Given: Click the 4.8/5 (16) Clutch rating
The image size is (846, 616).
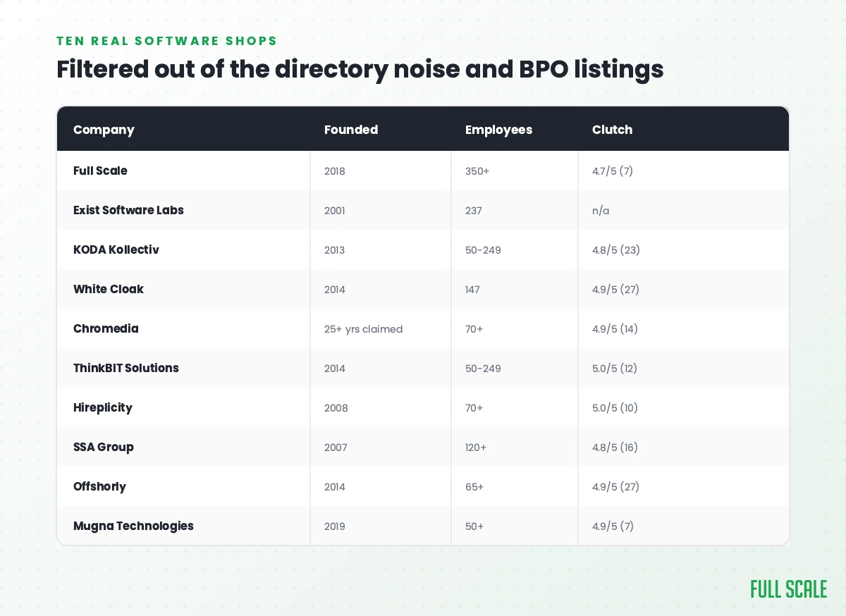Looking at the screenshot, I should coord(615,447).
